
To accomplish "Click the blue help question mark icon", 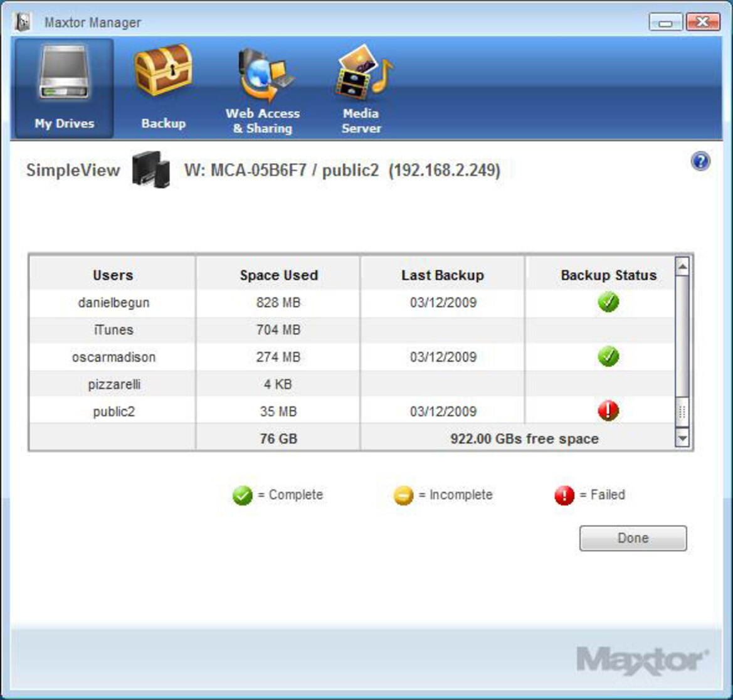I will 700,161.
